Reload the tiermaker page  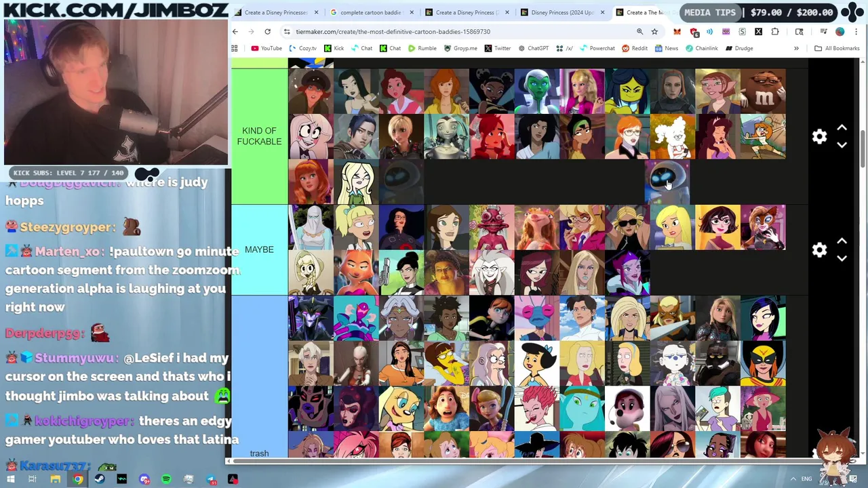[267, 31]
